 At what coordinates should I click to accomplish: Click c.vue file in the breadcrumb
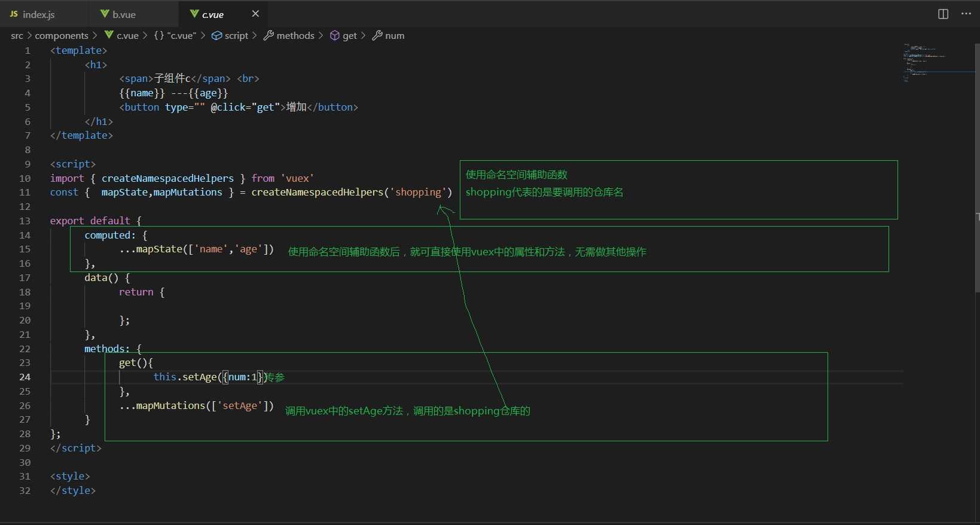tap(127, 36)
